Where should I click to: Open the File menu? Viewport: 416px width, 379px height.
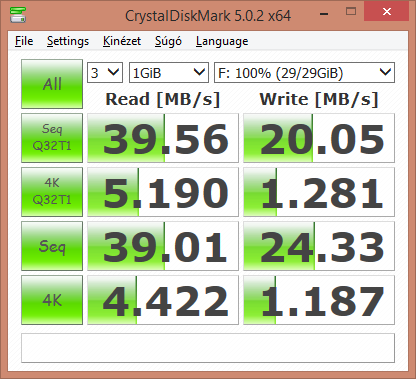tap(24, 41)
